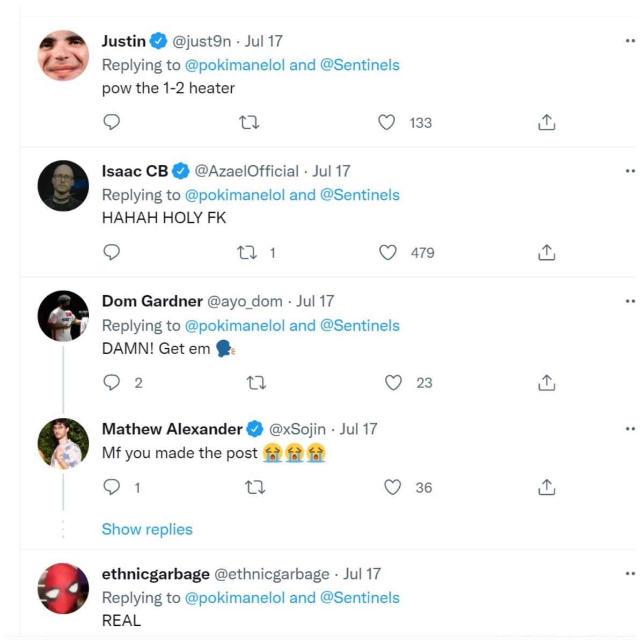The image size is (644, 644).
Task: Open more options on ethnicgarbage's tweet
Action: 630,574
